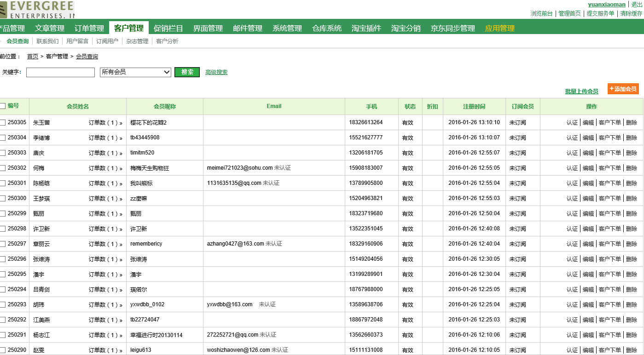Expand 订单数 for member 何梅
Image resolution: width=644 pixels, height=355 pixels.
click(x=105, y=168)
